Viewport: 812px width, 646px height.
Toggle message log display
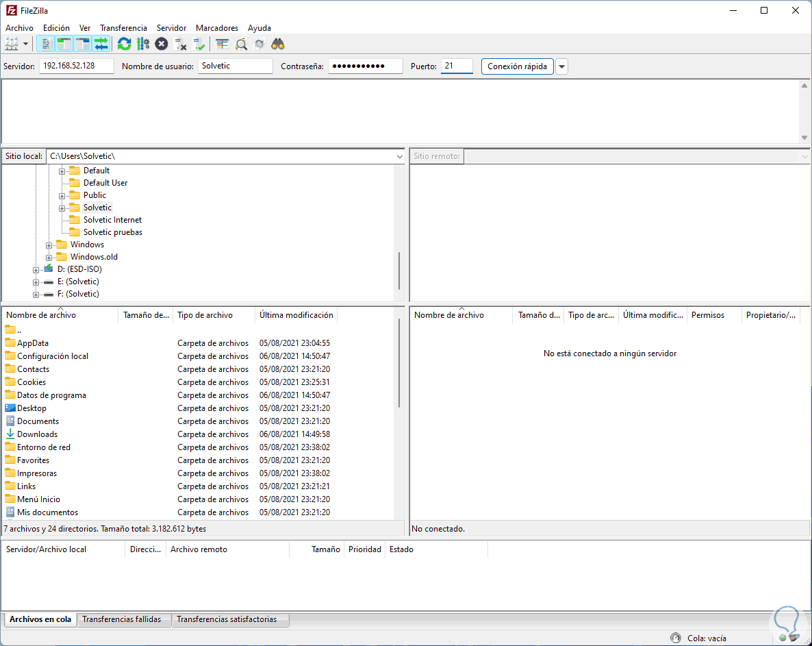(46, 44)
